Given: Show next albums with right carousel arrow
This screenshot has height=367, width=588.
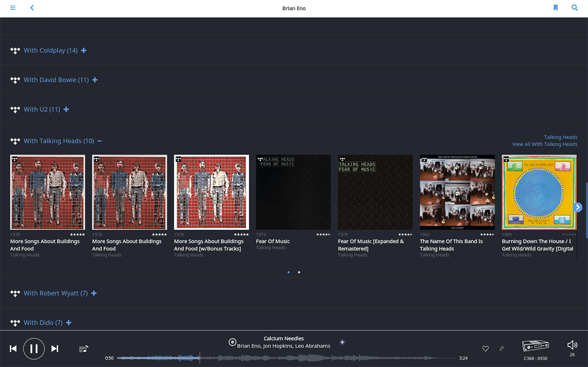Looking at the screenshot, I should pyautogui.click(x=578, y=207).
